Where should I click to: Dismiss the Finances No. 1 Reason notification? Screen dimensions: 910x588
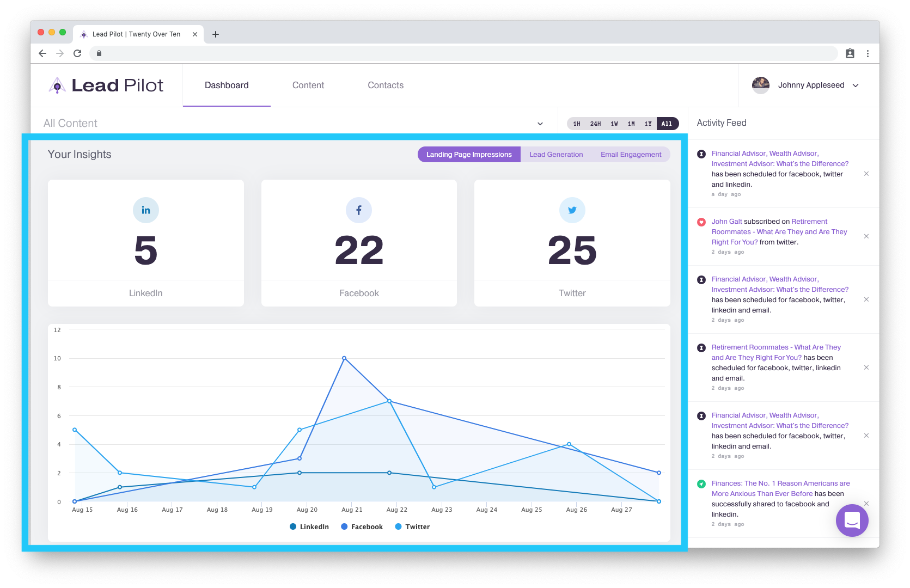(866, 504)
